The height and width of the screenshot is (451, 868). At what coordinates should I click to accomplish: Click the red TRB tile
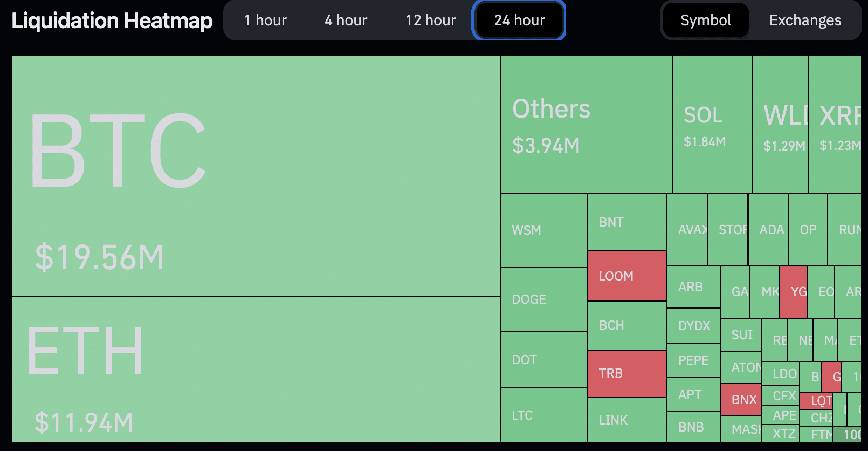627,373
